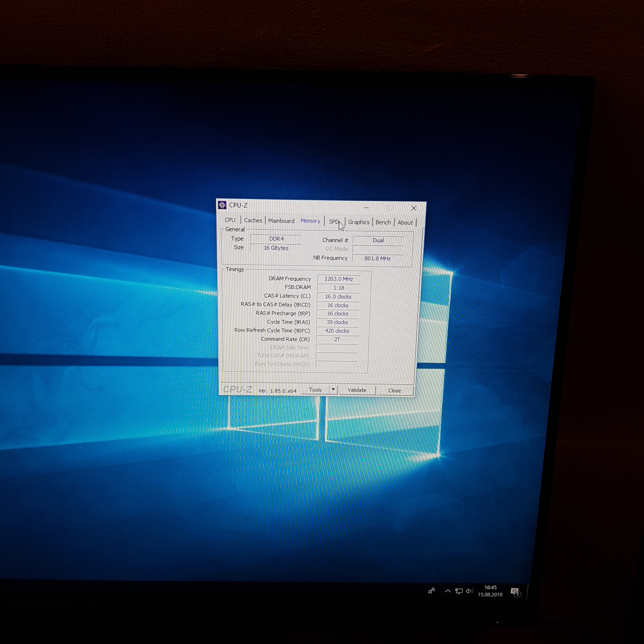Open the Action Center notifications icon

515,592
